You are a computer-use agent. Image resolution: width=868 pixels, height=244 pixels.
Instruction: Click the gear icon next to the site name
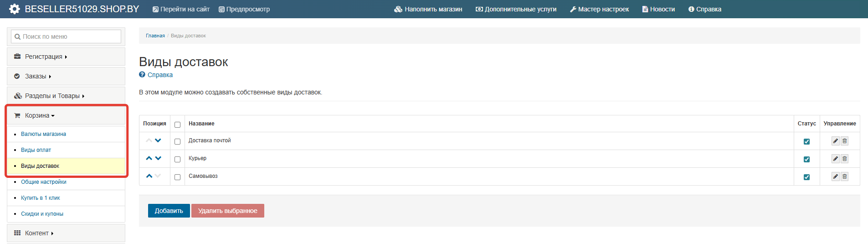(x=15, y=9)
